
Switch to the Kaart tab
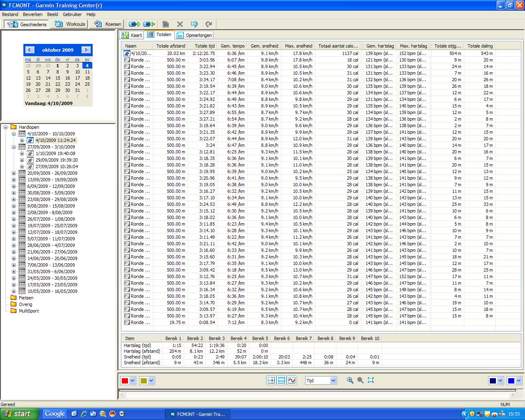[132, 35]
